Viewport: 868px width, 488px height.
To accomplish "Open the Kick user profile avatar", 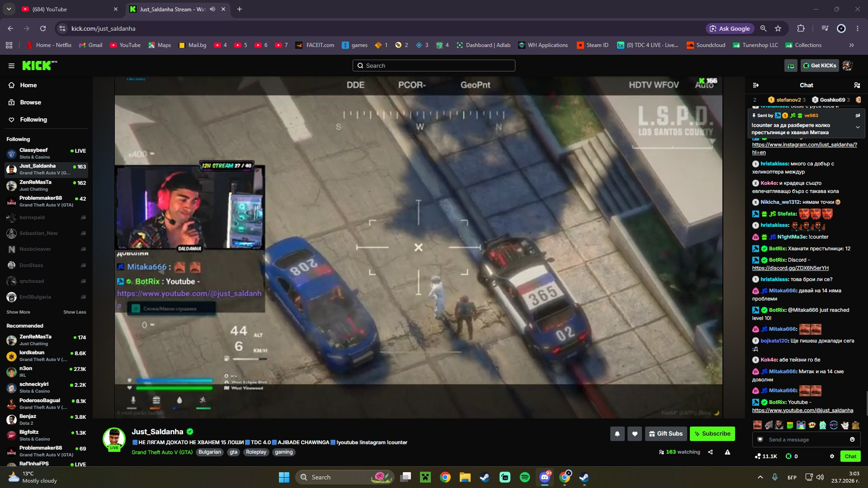I will pyautogui.click(x=847, y=66).
